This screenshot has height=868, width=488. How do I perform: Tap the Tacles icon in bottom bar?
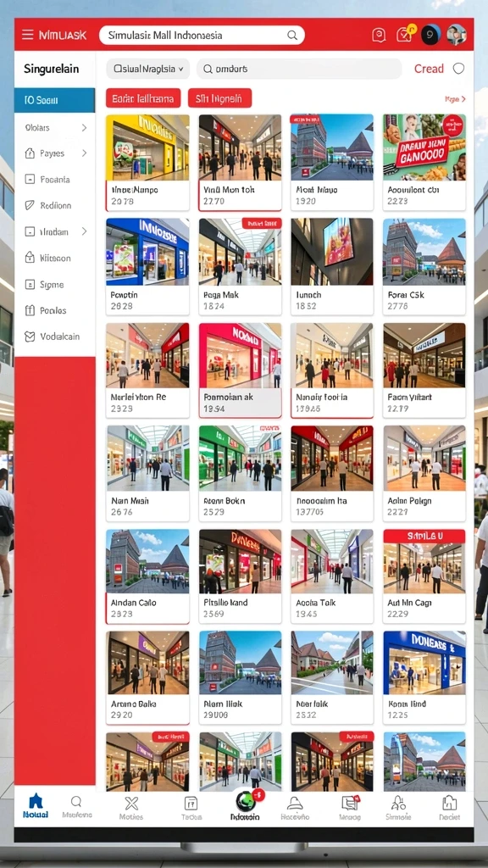click(191, 804)
